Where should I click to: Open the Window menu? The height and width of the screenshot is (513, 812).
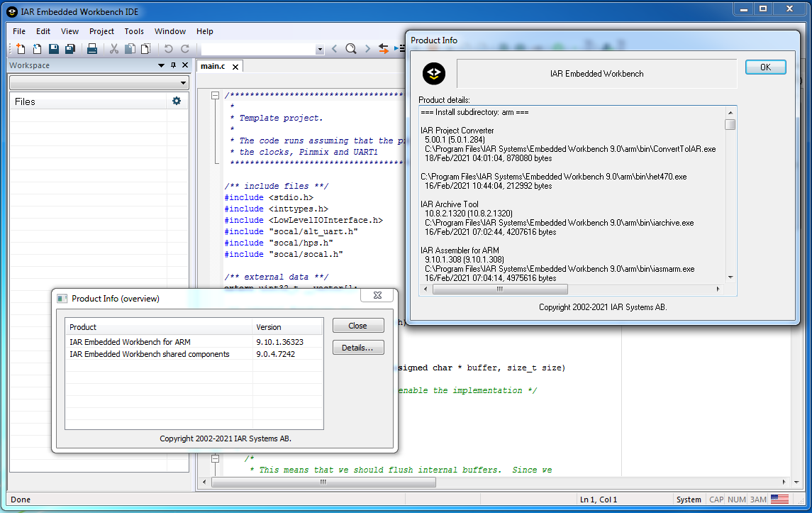(170, 31)
